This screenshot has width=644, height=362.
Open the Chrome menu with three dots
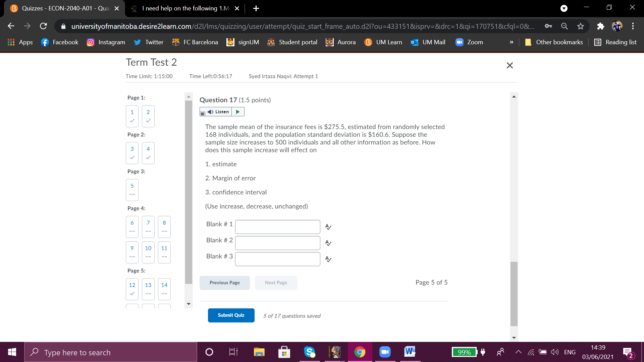point(633,26)
